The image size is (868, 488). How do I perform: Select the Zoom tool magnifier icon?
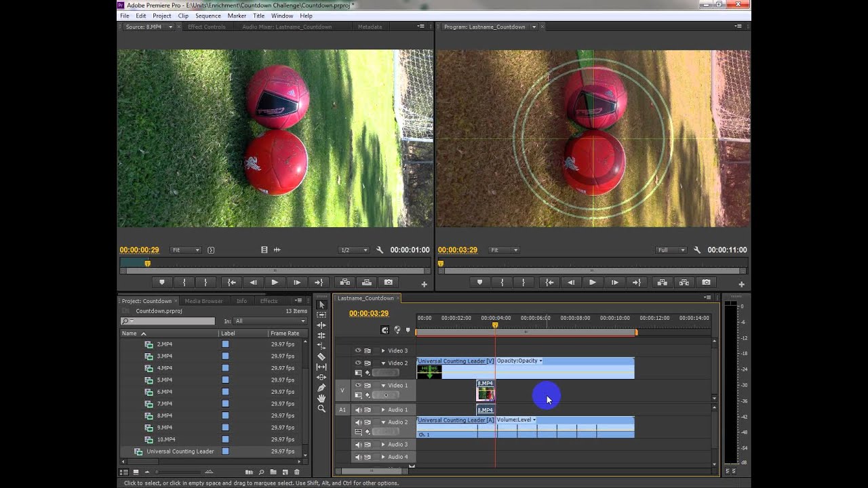[x=321, y=409]
